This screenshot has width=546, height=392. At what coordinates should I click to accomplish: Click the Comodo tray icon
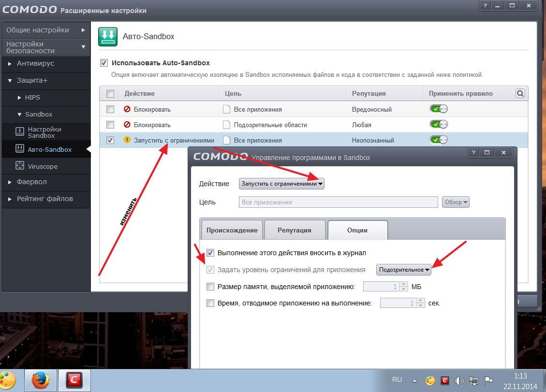[x=444, y=380]
